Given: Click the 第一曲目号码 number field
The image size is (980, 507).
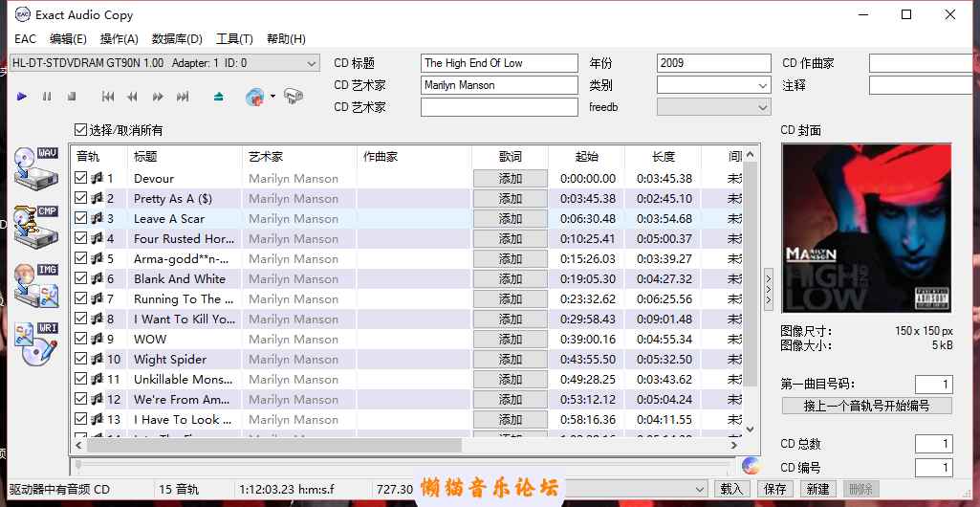Looking at the screenshot, I should [934, 385].
